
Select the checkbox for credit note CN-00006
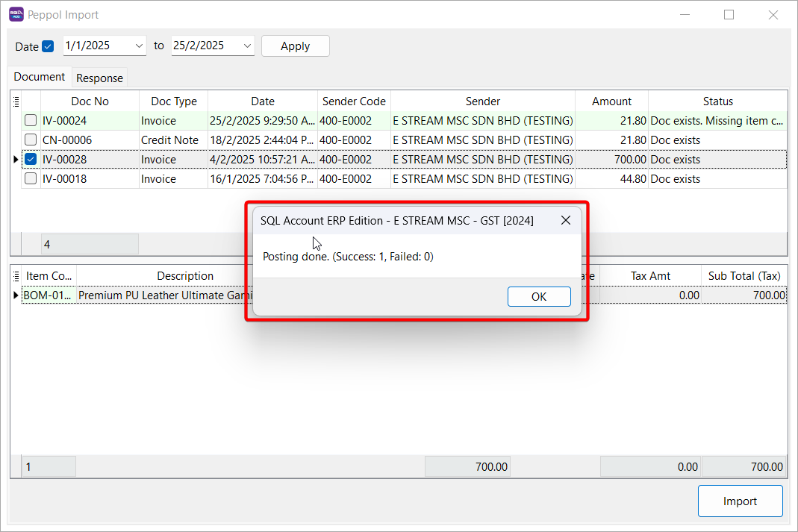31,140
